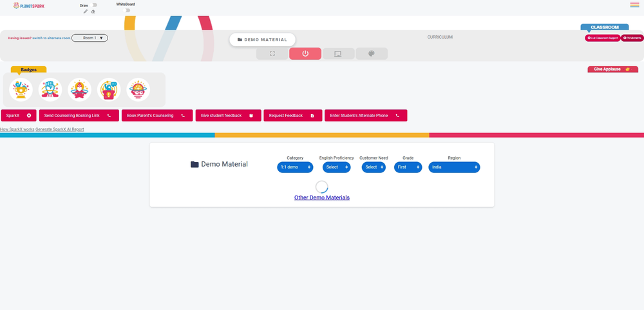Toggle the WhiteBoard switch
This screenshot has height=310, width=644.
[126, 10]
